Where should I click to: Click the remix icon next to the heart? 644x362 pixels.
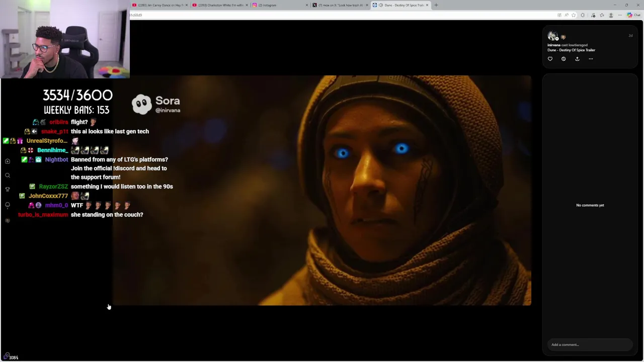tap(563, 59)
